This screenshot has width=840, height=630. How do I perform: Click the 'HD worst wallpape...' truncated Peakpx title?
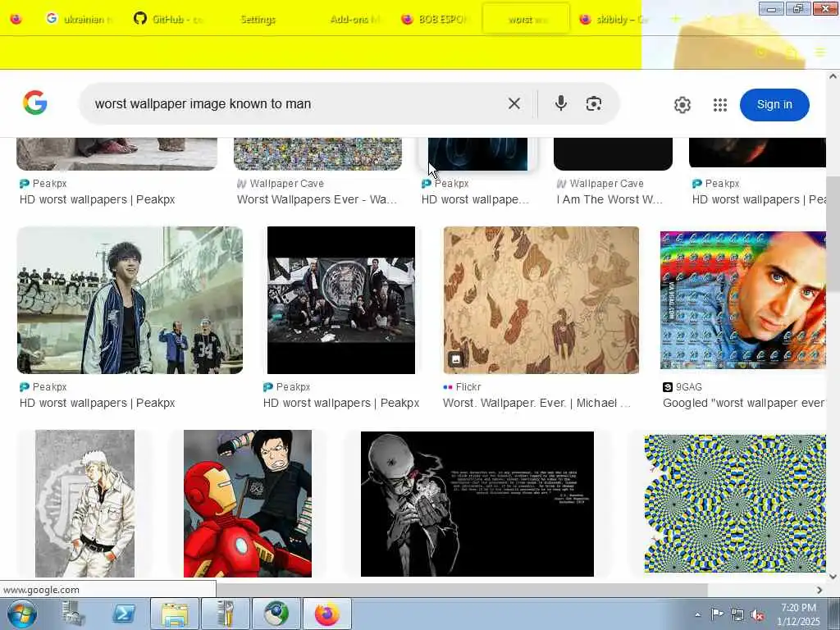475,199
